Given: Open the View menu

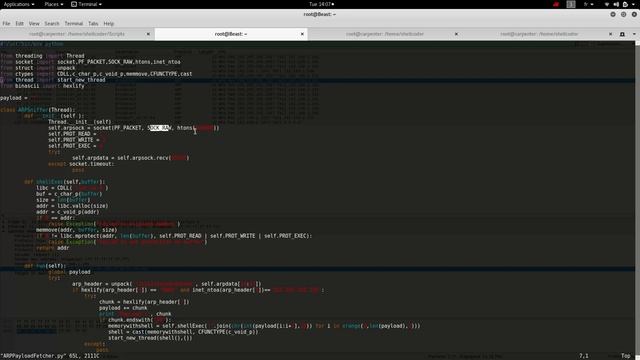Looking at the screenshot, I should [x=34, y=24].
